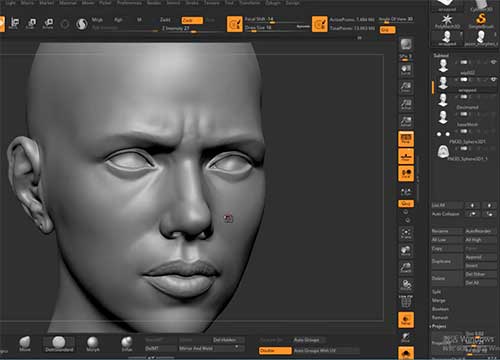The height and width of the screenshot is (360, 500).
Task: Toggle visibility eye of first subtool
Action: pos(493,62)
